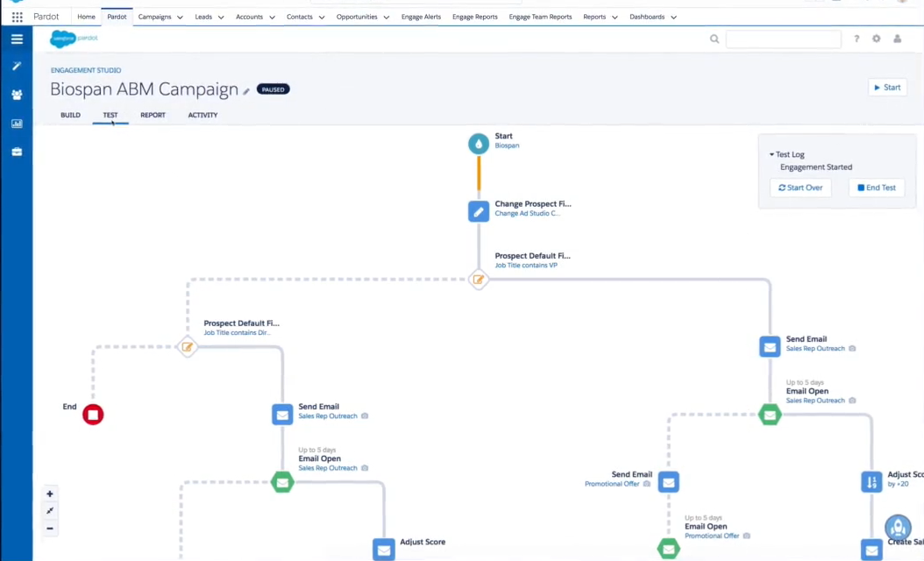The width and height of the screenshot is (924, 561).
Task: Click the Change Ad Studio C... link
Action: pyautogui.click(x=528, y=213)
